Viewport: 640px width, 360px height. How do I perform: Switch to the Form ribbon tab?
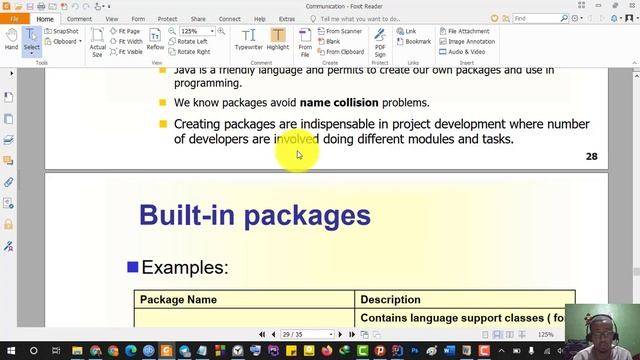138,19
